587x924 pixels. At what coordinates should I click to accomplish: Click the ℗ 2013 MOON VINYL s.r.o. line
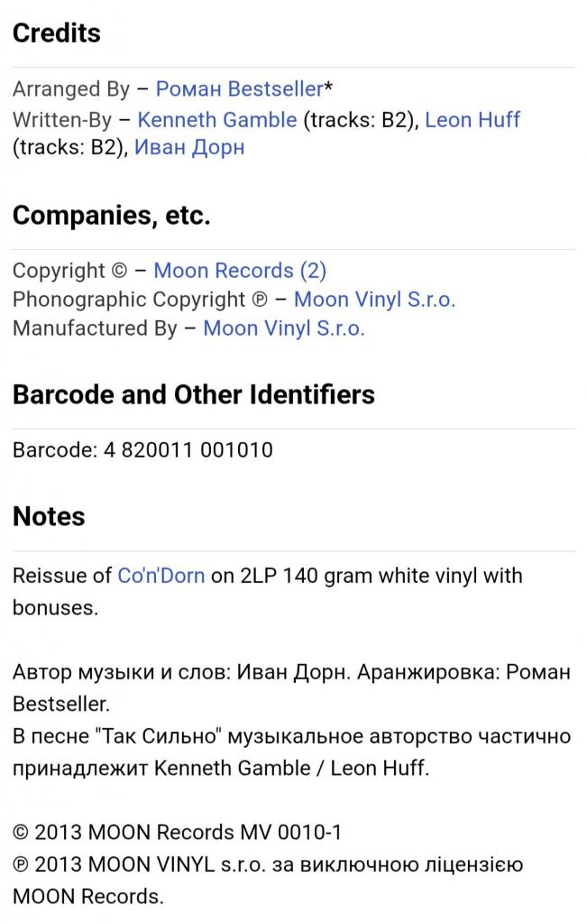267,865
